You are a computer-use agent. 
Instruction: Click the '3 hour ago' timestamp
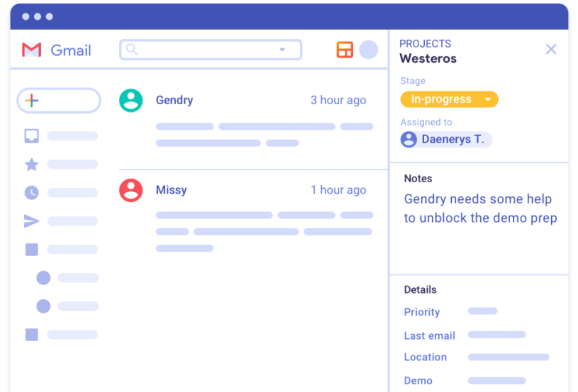338,100
